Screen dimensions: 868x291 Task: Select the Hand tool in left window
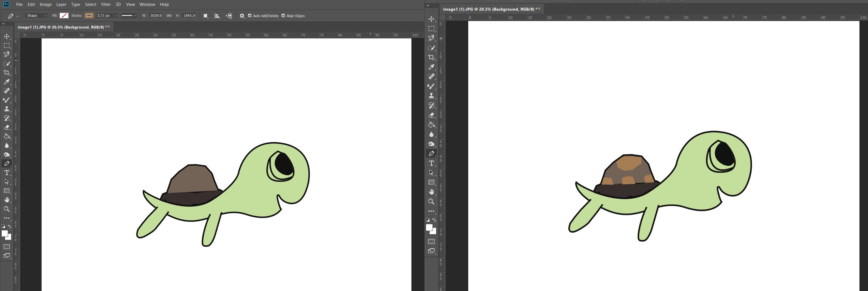[7, 200]
